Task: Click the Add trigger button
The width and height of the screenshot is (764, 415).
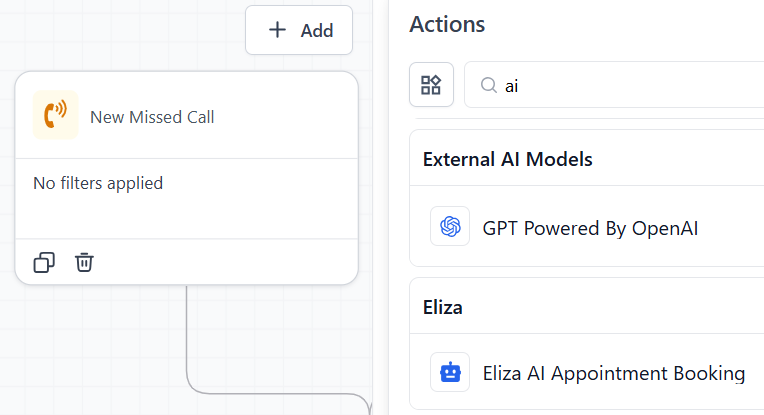Action: [x=299, y=30]
